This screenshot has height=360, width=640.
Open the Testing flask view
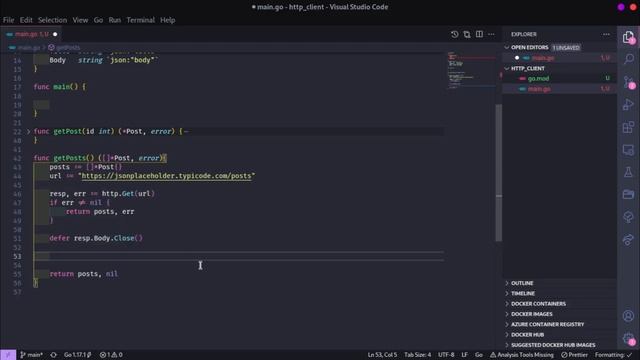point(628,172)
